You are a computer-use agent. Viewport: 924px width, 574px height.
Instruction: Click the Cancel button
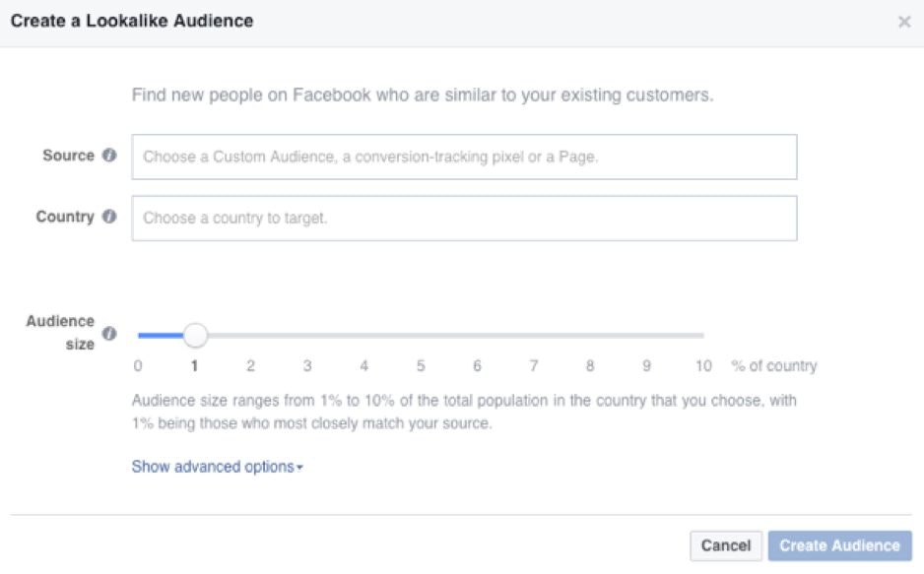[726, 545]
